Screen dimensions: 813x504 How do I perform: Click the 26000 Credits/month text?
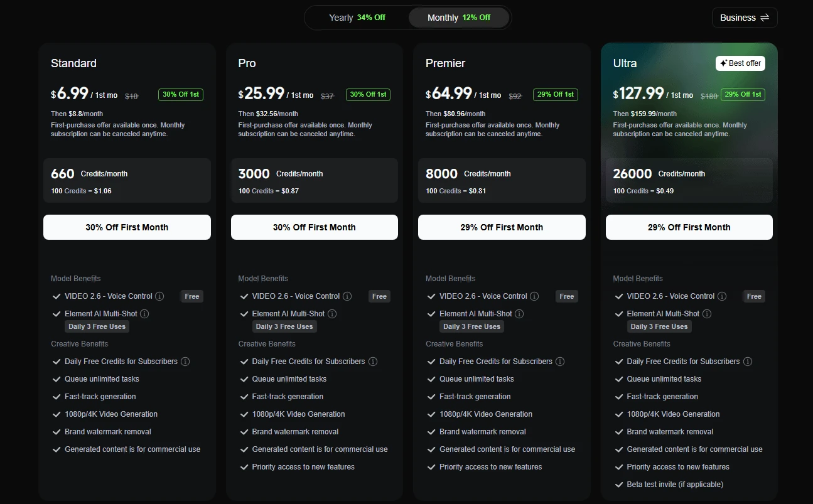(659, 174)
